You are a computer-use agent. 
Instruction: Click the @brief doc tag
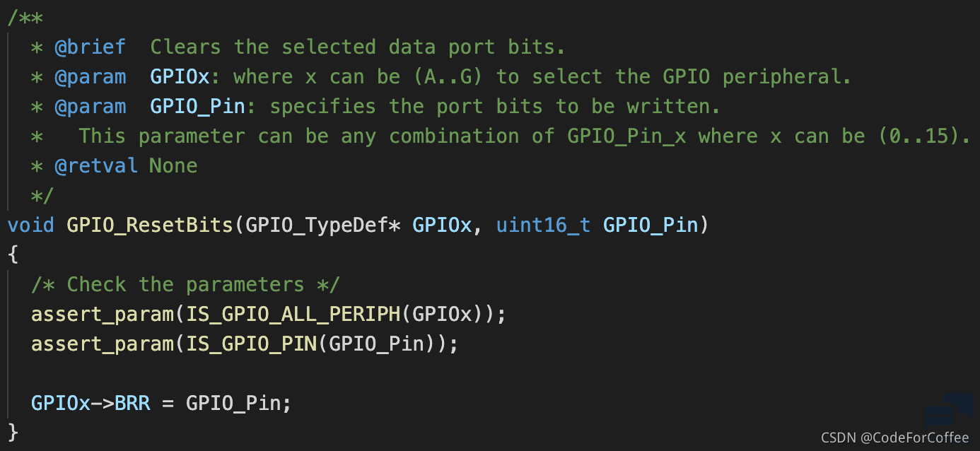90,47
